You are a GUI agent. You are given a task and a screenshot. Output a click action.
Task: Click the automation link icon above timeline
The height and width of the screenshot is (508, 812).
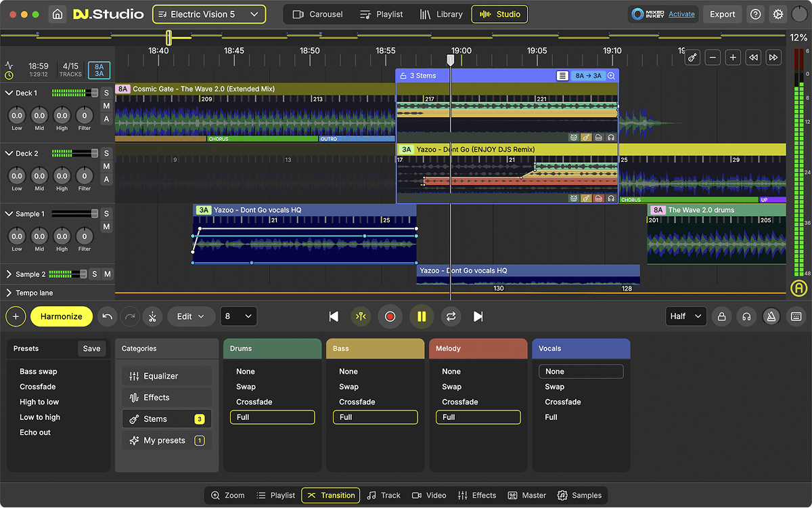coord(692,58)
